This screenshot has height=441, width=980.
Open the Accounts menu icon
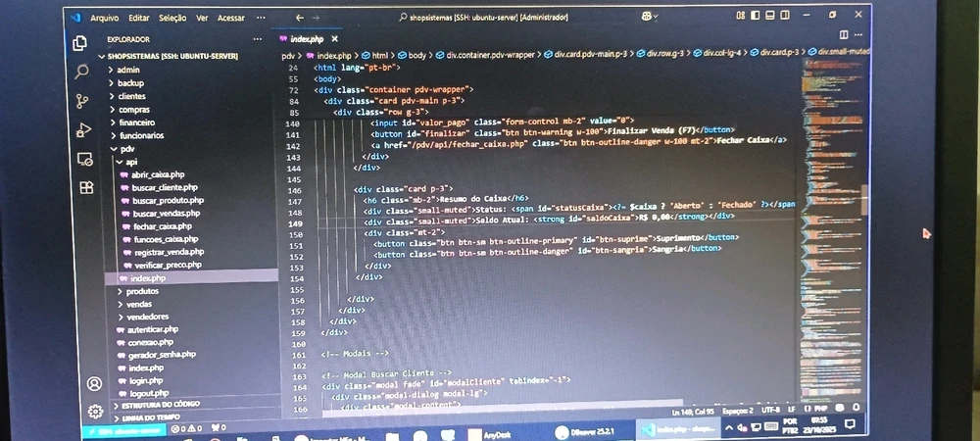[x=94, y=383]
